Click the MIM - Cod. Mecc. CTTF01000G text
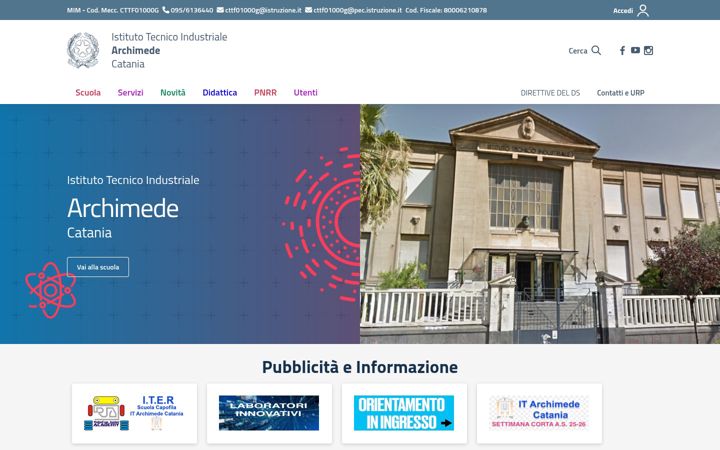 tap(112, 10)
